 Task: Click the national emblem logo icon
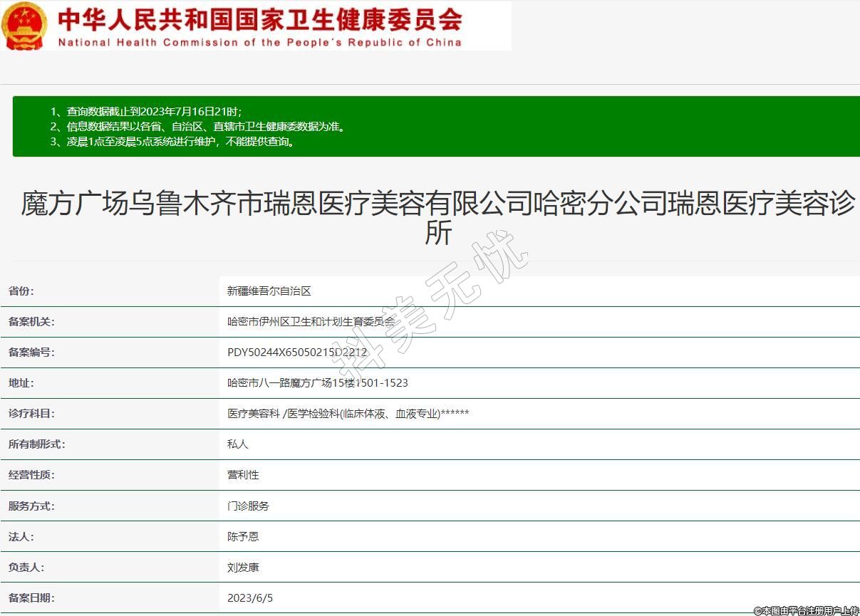[x=24, y=26]
